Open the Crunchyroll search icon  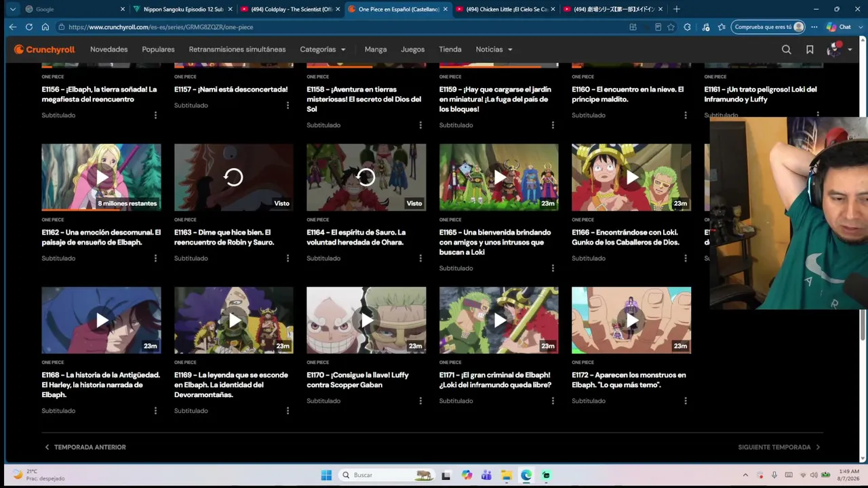[786, 49]
